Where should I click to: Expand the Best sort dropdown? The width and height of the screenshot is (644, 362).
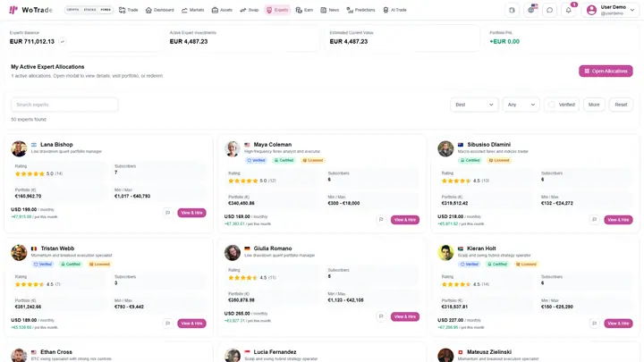474,105
